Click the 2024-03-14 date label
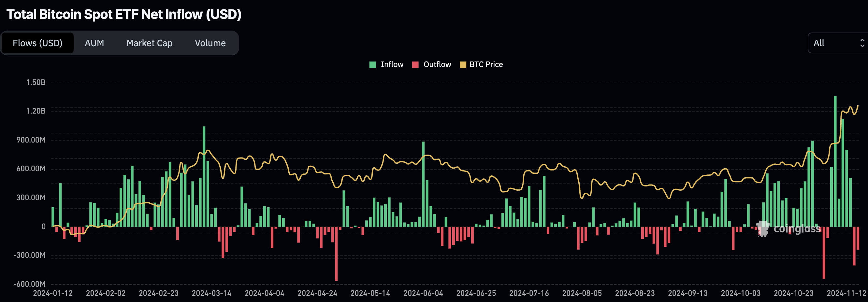The height and width of the screenshot is (302, 868). (211, 293)
